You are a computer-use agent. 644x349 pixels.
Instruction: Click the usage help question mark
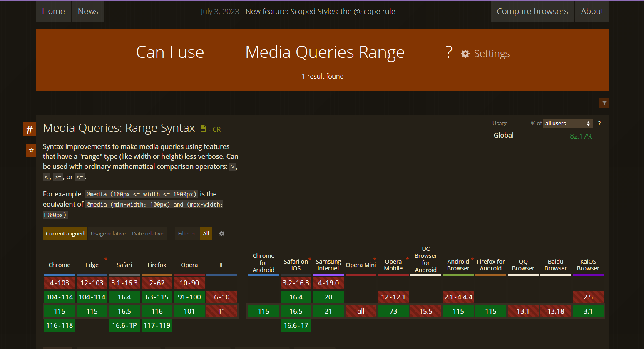tap(599, 124)
